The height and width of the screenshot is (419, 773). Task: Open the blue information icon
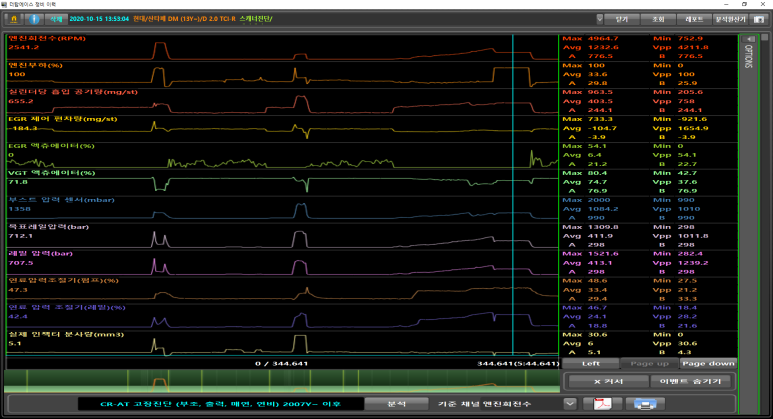[34, 19]
